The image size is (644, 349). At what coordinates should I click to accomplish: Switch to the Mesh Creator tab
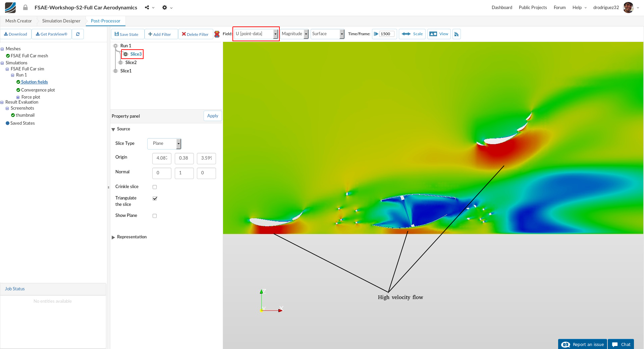coord(18,21)
